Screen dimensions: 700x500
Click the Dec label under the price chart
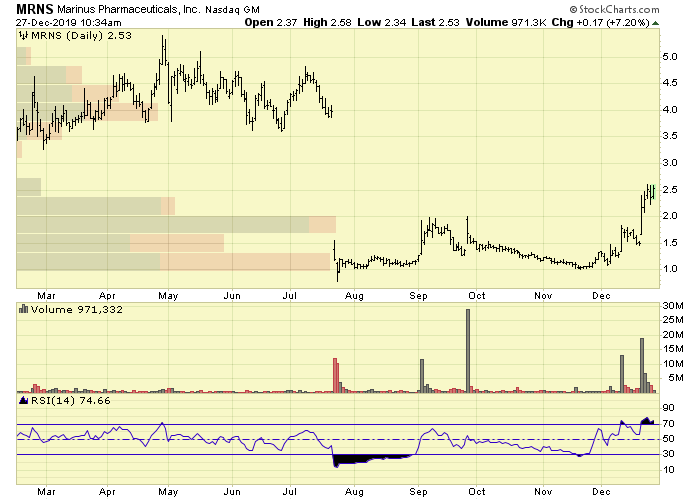601,296
